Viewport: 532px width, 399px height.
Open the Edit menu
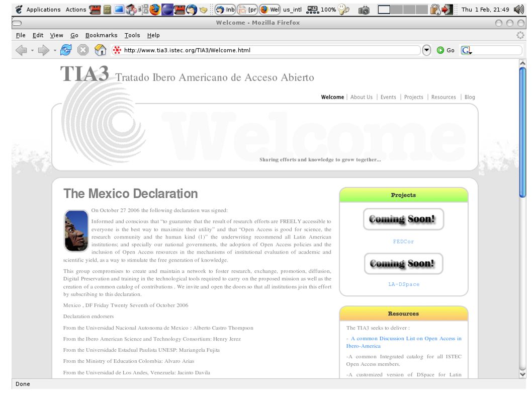pos(38,35)
